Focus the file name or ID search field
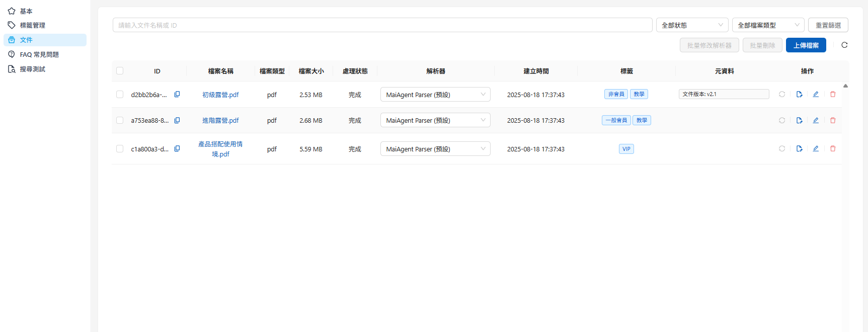This screenshot has height=332, width=868. pos(382,25)
